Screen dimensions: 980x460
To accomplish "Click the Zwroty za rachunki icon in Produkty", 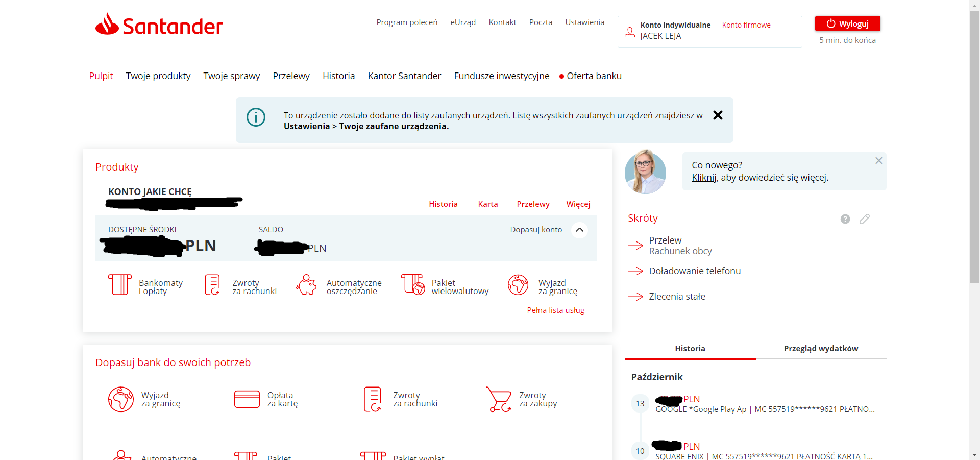I will point(212,285).
